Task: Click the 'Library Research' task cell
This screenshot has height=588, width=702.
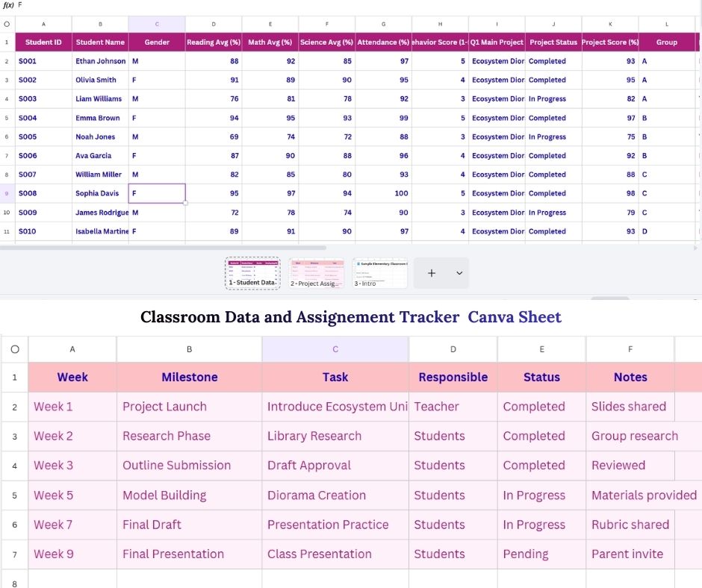Action: [x=335, y=436]
